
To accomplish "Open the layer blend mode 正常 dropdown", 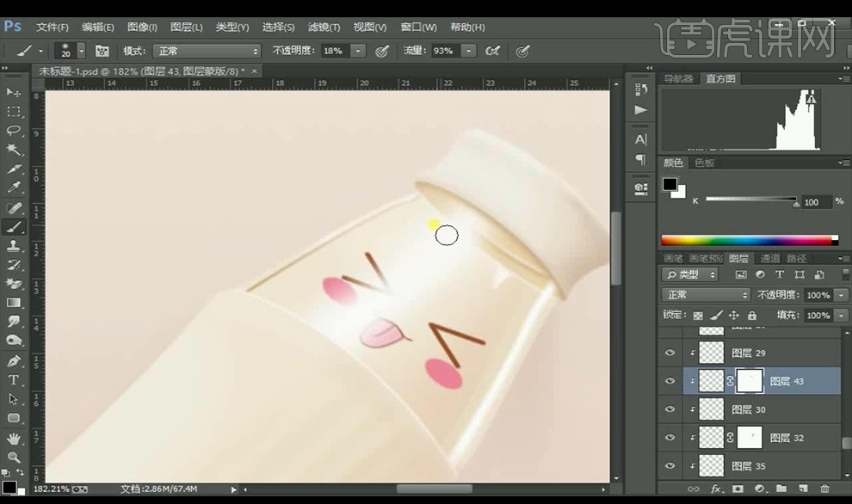I will [706, 295].
